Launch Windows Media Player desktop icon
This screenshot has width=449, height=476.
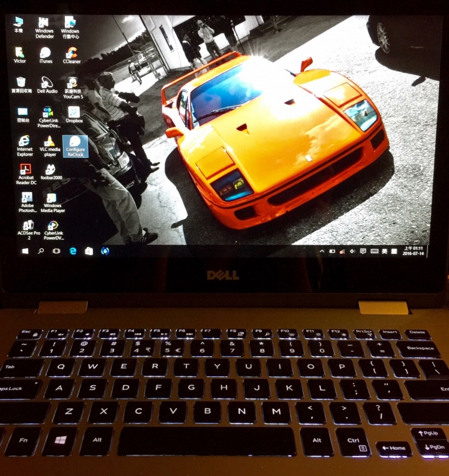53,202
